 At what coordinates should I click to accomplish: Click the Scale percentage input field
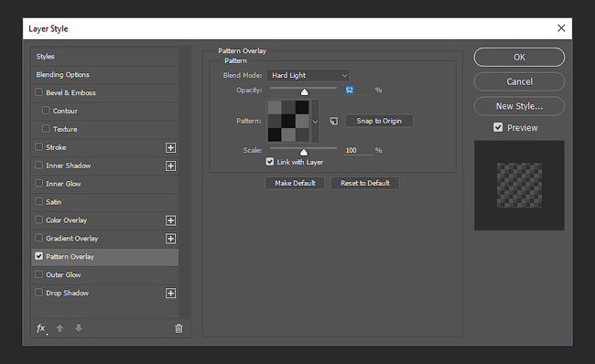click(x=359, y=151)
